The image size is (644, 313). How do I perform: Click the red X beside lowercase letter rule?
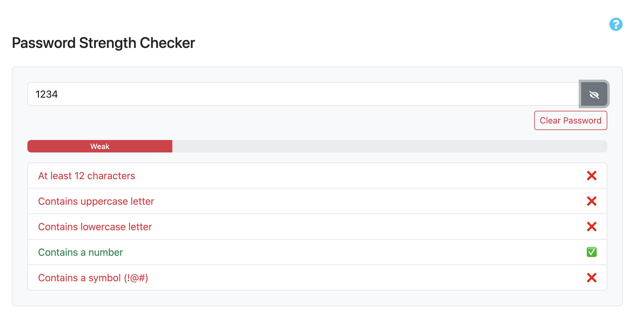591,227
